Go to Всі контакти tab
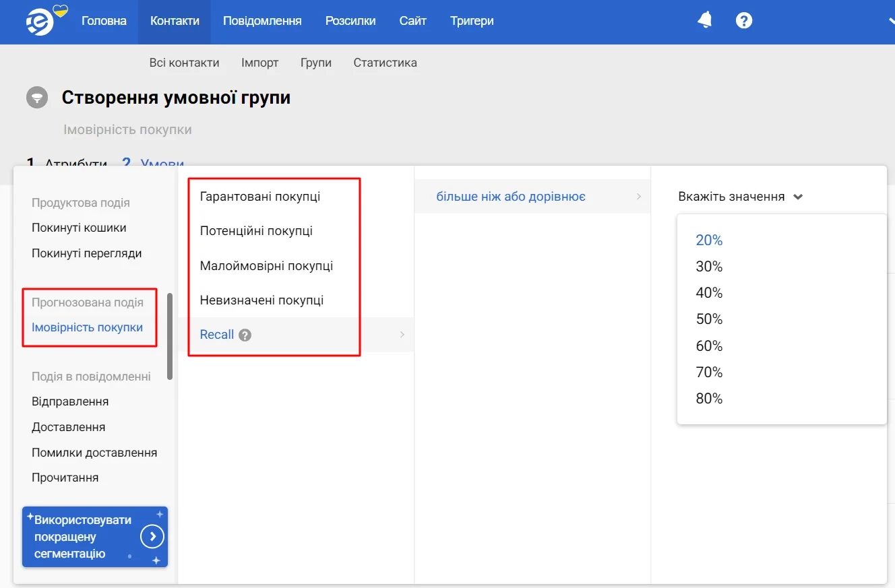895x588 pixels. pos(185,63)
